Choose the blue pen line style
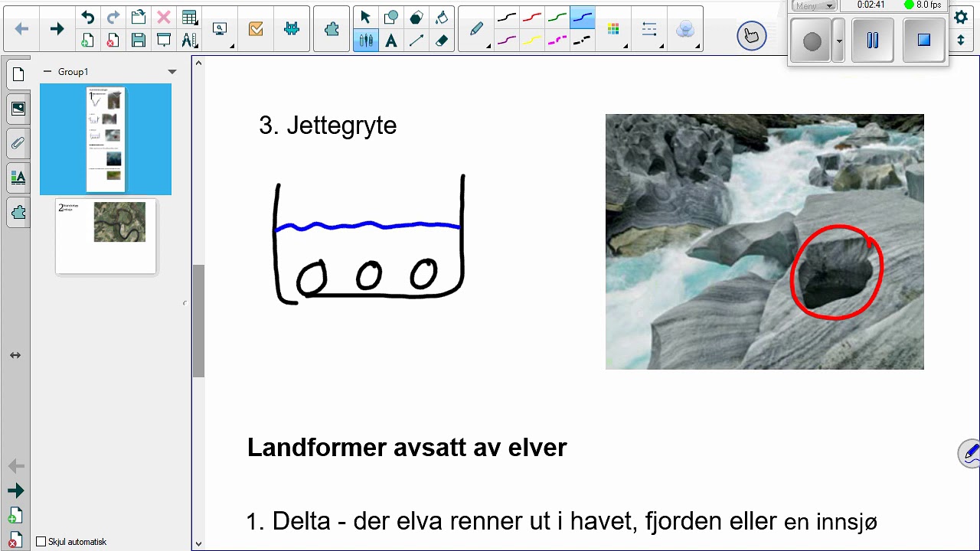Viewport: 980px width, 551px height. tap(582, 17)
